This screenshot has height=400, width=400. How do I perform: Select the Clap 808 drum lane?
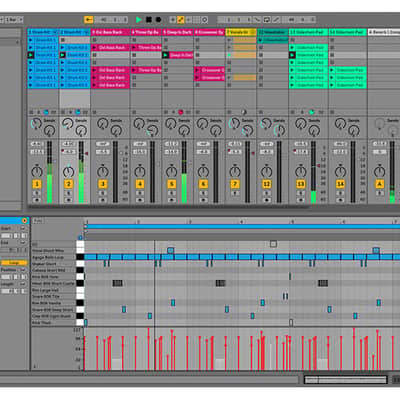coord(54,316)
